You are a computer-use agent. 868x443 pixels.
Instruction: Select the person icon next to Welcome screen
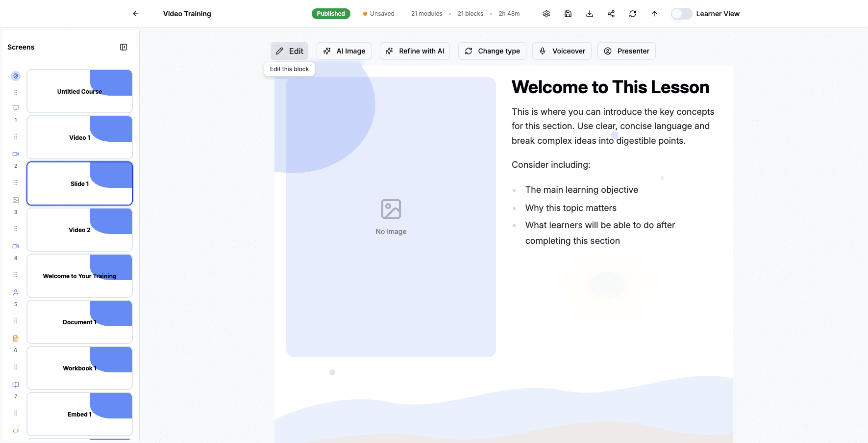[15, 292]
